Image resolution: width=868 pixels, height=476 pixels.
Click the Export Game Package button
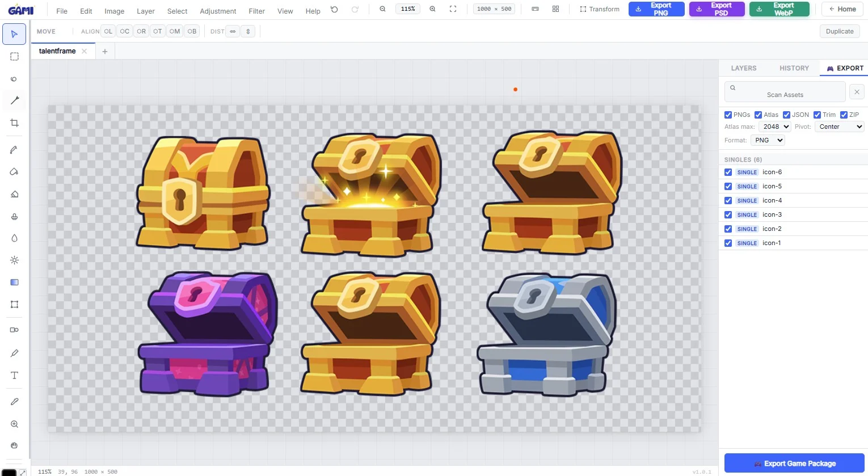tap(794, 463)
